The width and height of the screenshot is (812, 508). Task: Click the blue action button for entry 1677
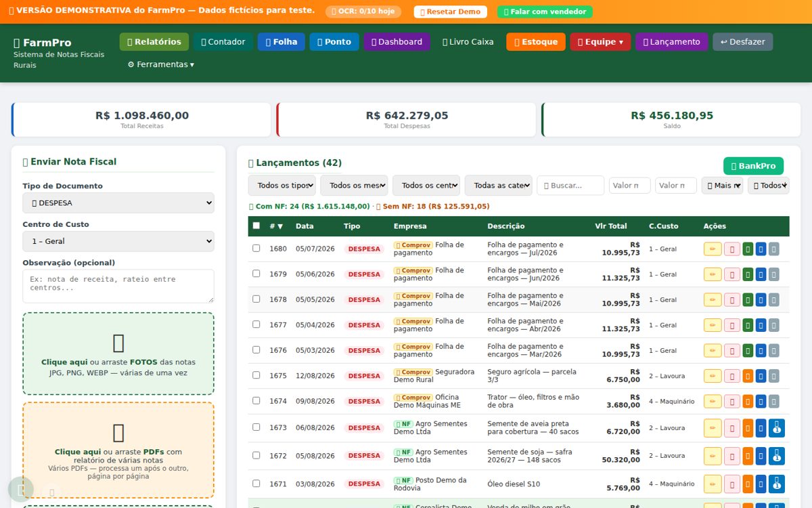(761, 325)
